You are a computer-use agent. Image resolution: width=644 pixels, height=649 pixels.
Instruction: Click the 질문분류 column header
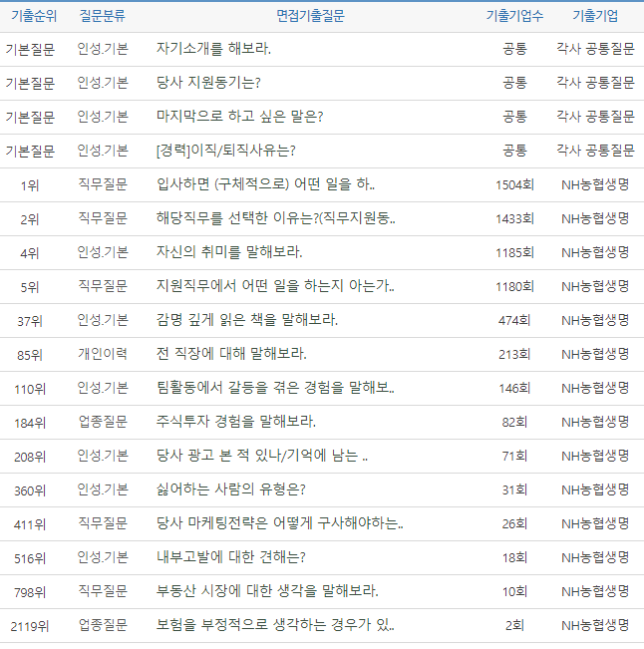coord(103,16)
